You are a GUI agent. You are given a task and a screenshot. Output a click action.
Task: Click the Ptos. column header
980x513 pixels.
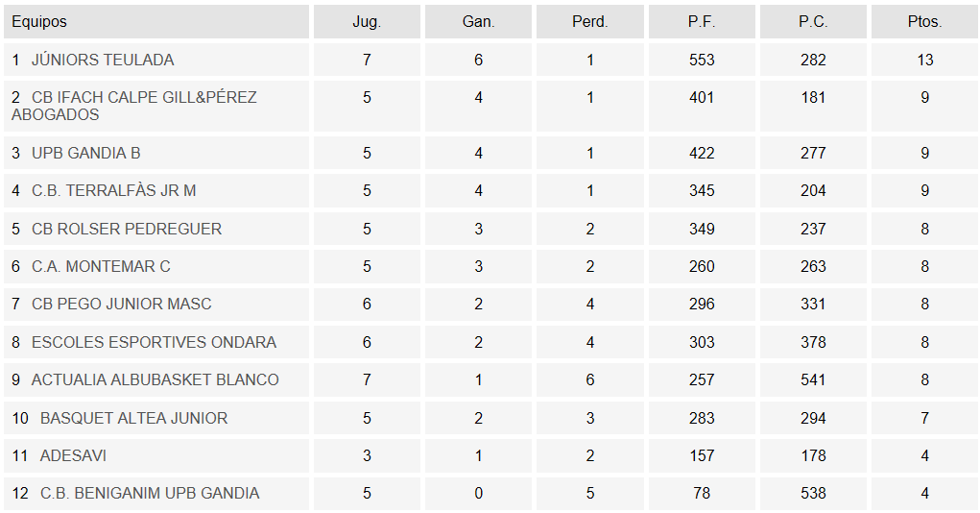[925, 22]
